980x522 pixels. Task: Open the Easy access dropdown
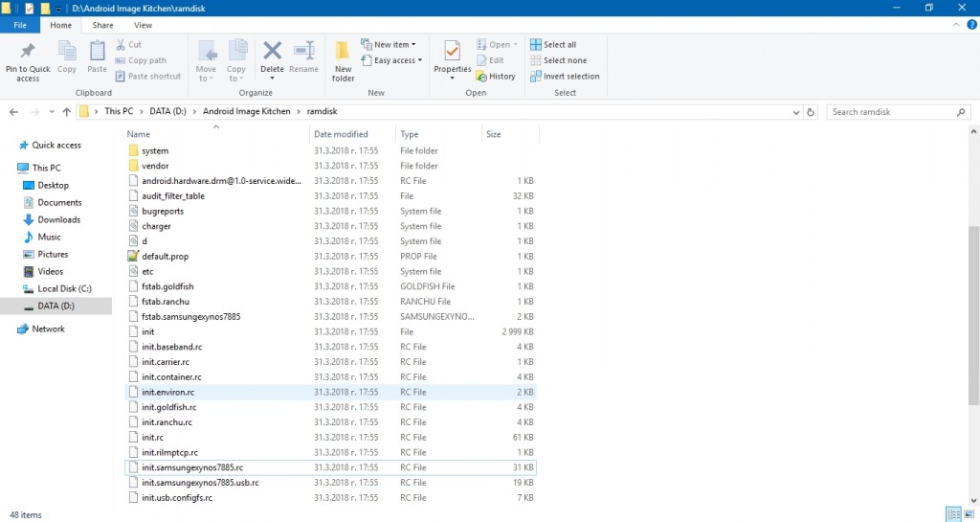coord(397,60)
